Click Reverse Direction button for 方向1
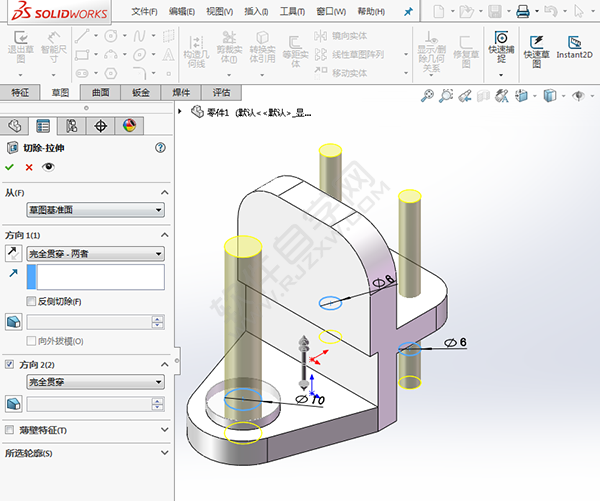 point(13,253)
